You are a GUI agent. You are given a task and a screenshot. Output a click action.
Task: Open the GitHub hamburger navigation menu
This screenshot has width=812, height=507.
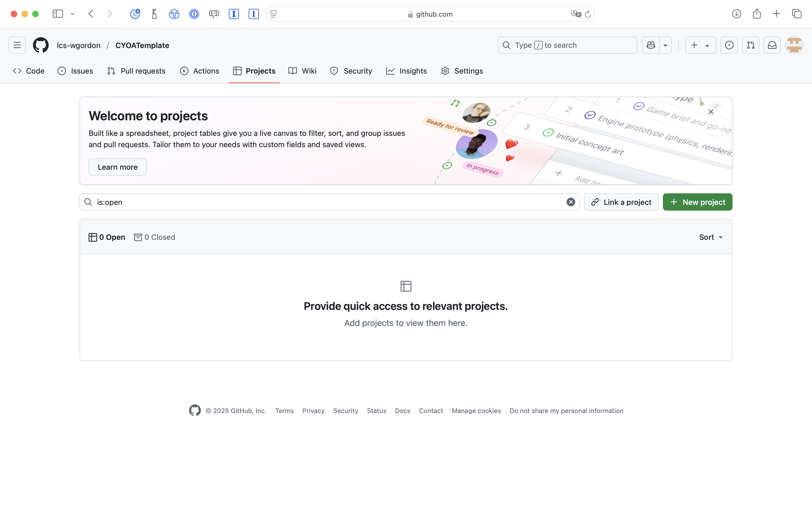pyautogui.click(x=17, y=45)
